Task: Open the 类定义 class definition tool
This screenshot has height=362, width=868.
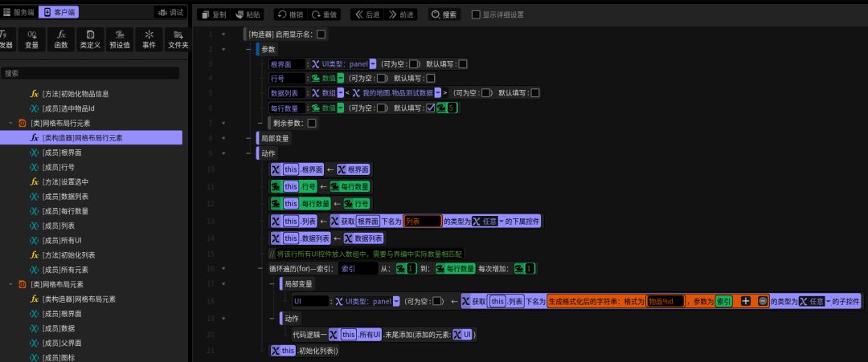Action: pyautogui.click(x=90, y=40)
